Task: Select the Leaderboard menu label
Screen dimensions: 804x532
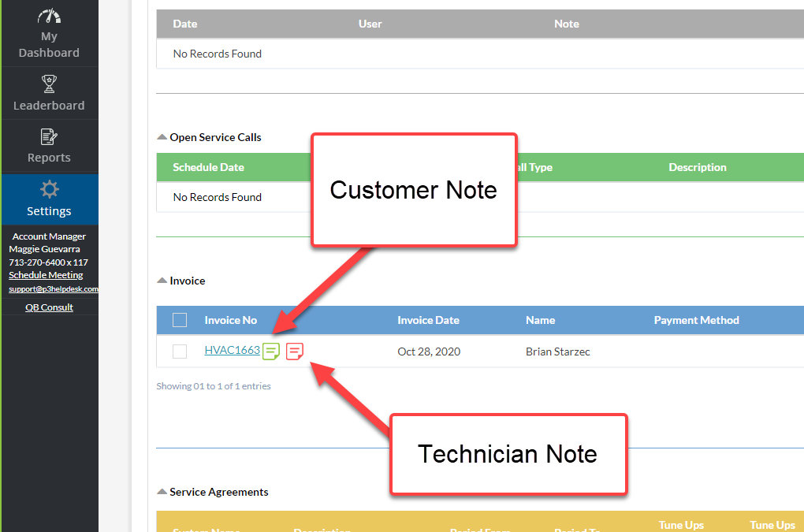Action: pyautogui.click(x=49, y=106)
